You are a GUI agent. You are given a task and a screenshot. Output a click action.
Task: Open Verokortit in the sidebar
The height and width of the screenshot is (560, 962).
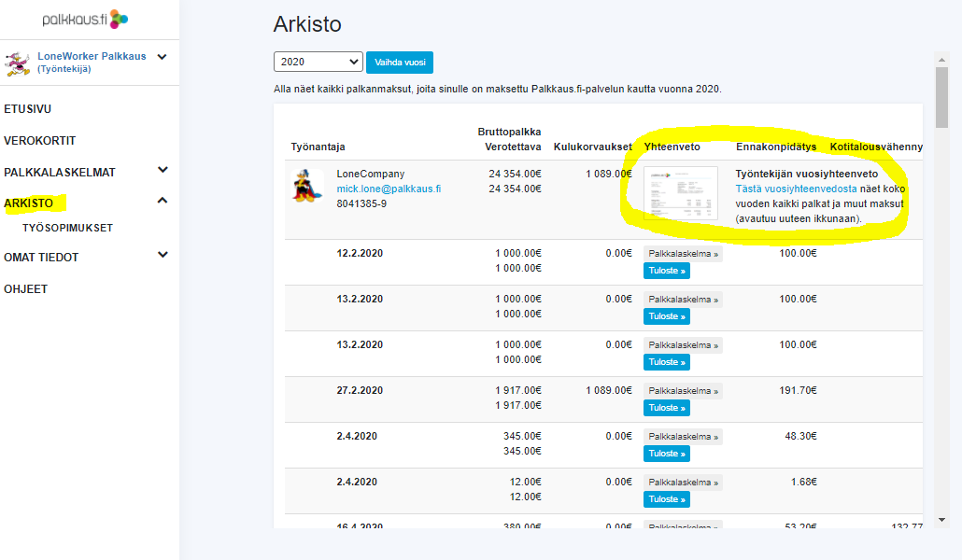click(x=39, y=141)
